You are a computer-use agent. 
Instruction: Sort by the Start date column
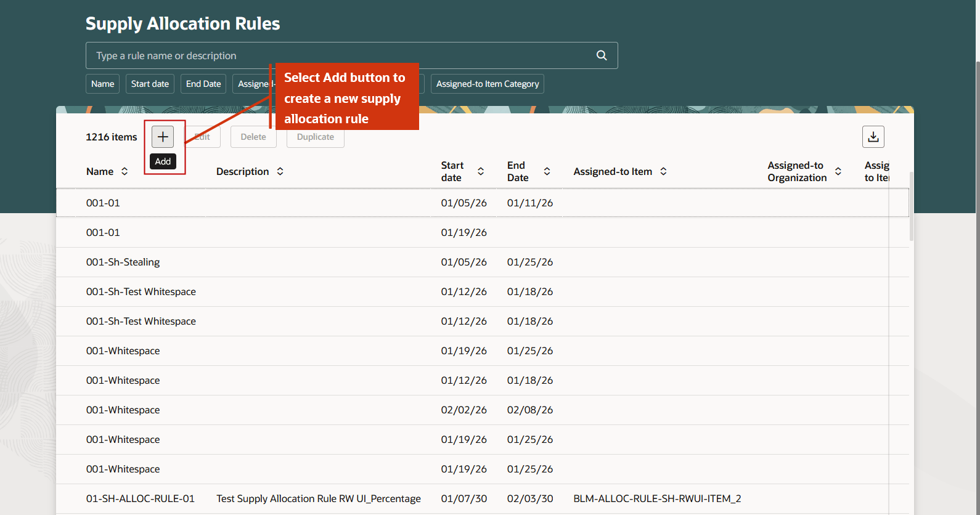coord(481,171)
